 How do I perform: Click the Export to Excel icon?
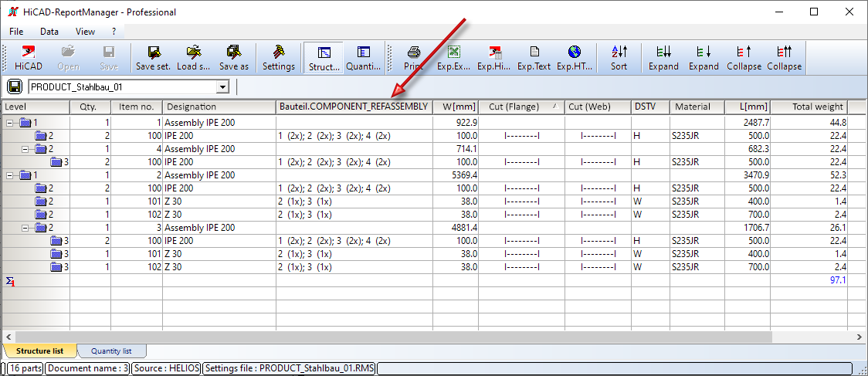(x=454, y=58)
